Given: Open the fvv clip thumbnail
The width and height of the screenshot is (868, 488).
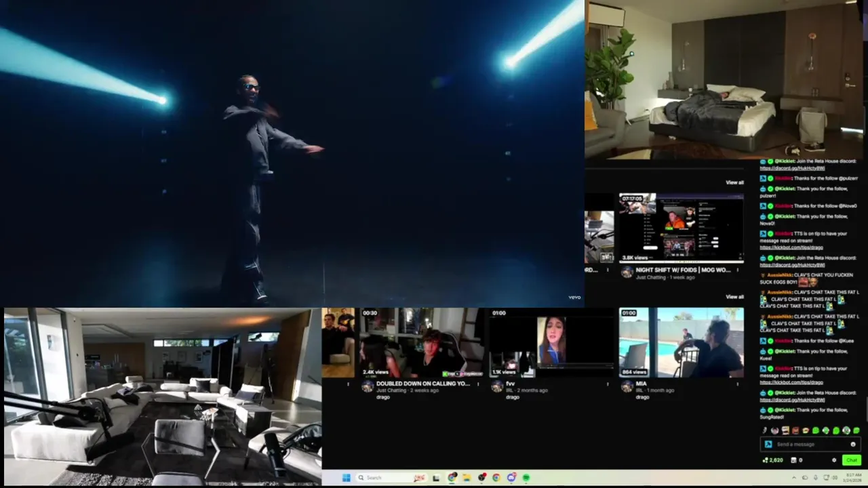Looking at the screenshot, I should coord(551,343).
